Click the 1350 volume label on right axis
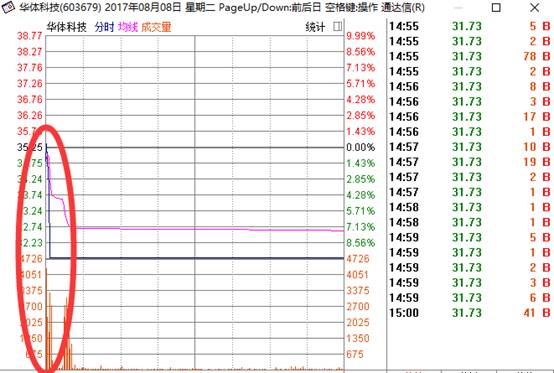554x373 pixels. point(358,338)
